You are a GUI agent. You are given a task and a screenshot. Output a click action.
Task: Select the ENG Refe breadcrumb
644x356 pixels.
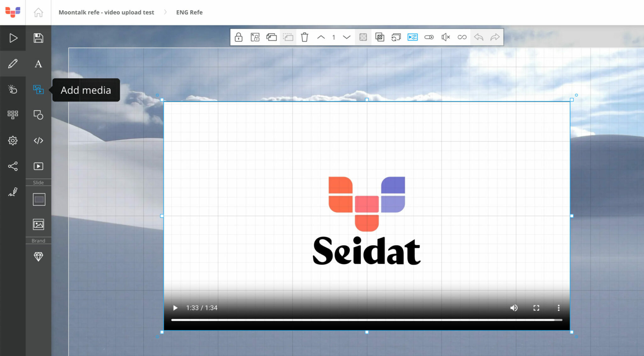(x=189, y=12)
